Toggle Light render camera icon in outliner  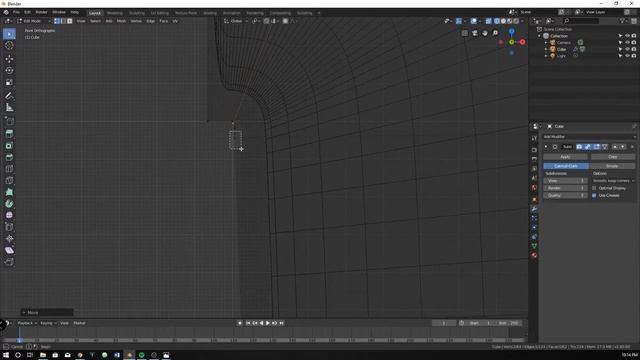tap(634, 56)
